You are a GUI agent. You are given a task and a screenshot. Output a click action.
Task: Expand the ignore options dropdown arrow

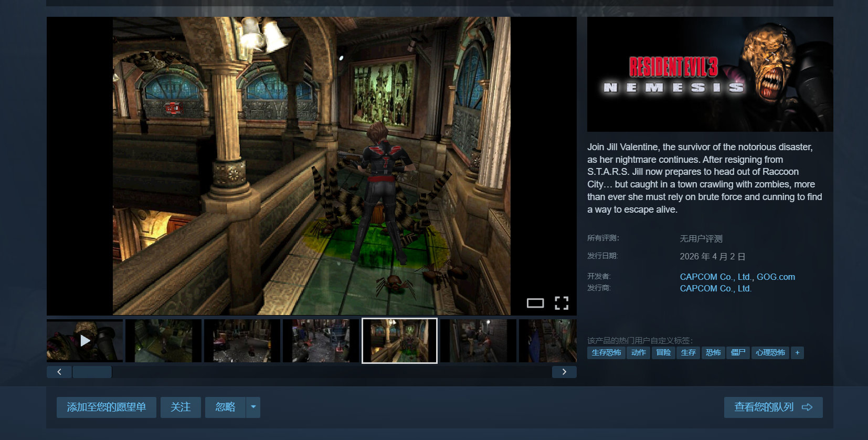click(253, 407)
